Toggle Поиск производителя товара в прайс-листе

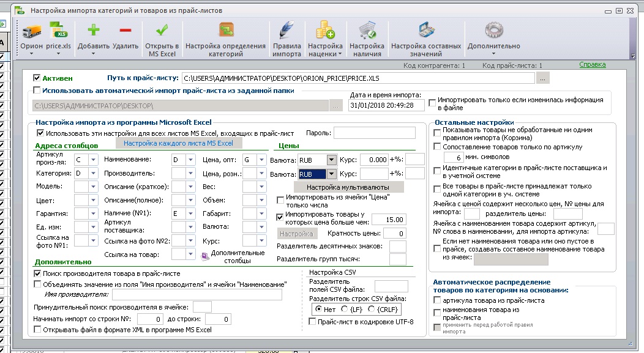tap(37, 273)
